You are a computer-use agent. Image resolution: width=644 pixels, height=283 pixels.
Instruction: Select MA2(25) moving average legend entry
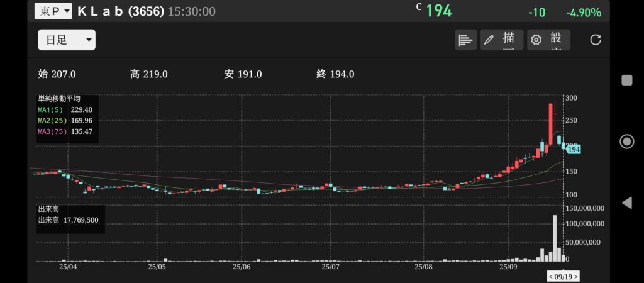pyautogui.click(x=66, y=120)
